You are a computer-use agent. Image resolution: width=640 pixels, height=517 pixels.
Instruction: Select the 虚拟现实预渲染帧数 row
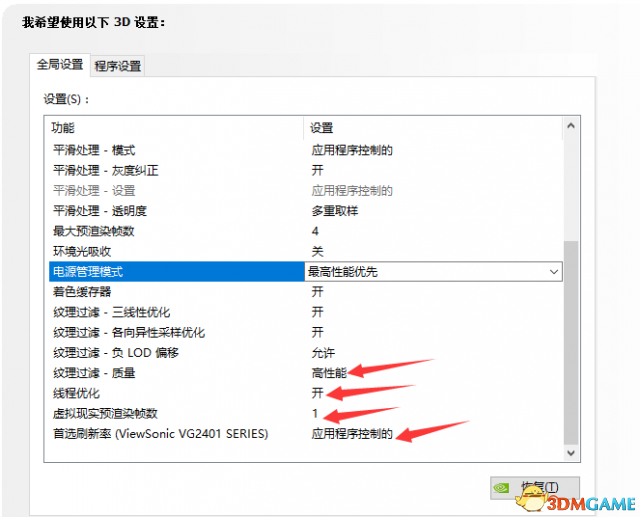click(x=306, y=414)
